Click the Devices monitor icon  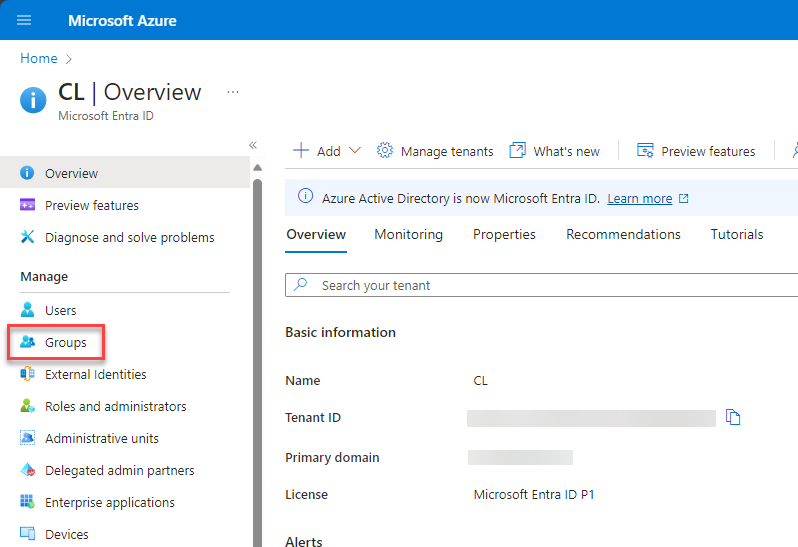click(27, 533)
